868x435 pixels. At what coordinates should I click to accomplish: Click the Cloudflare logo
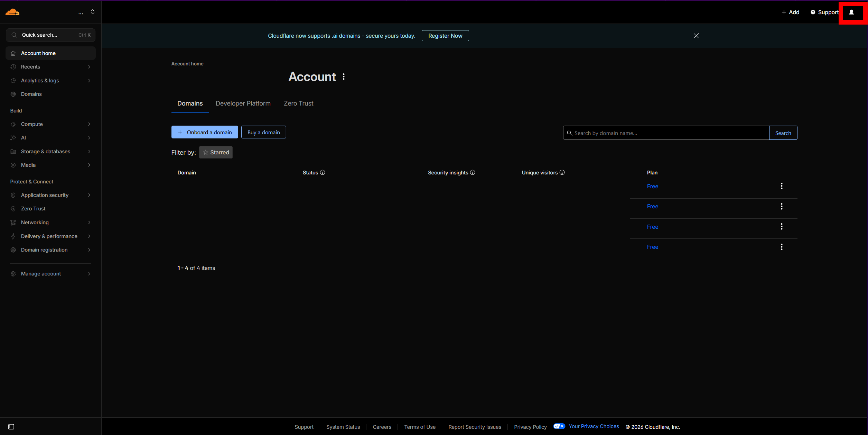[12, 12]
